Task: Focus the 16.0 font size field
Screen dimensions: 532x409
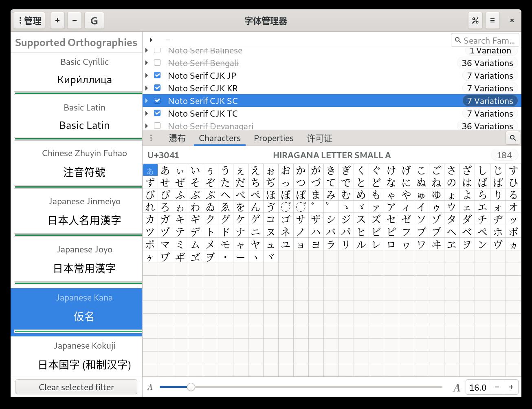Action: pos(477,387)
